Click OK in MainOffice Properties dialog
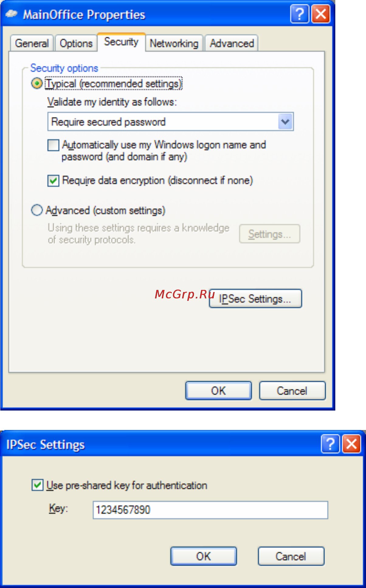366x588 pixels. 219,390
